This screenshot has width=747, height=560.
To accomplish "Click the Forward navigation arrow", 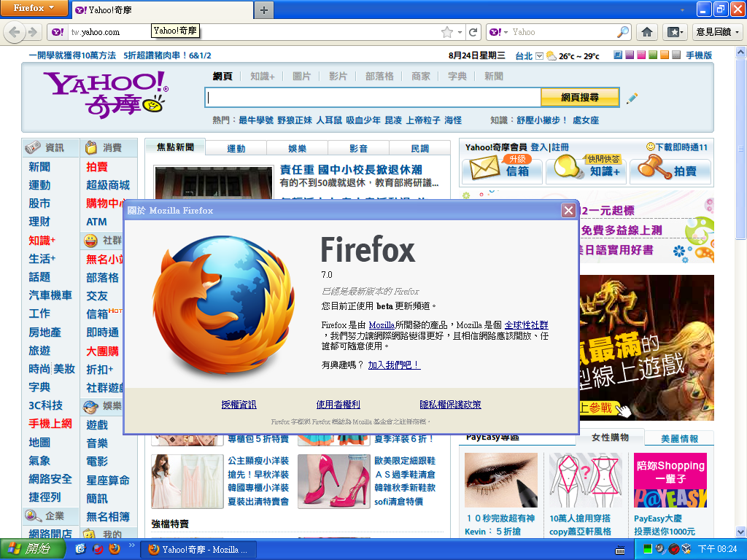I will click(x=33, y=32).
